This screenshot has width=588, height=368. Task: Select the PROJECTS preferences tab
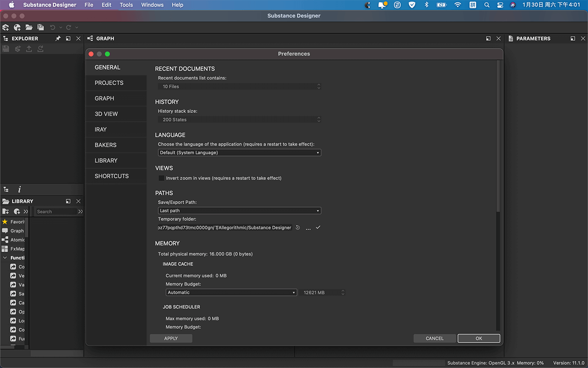pos(116,83)
